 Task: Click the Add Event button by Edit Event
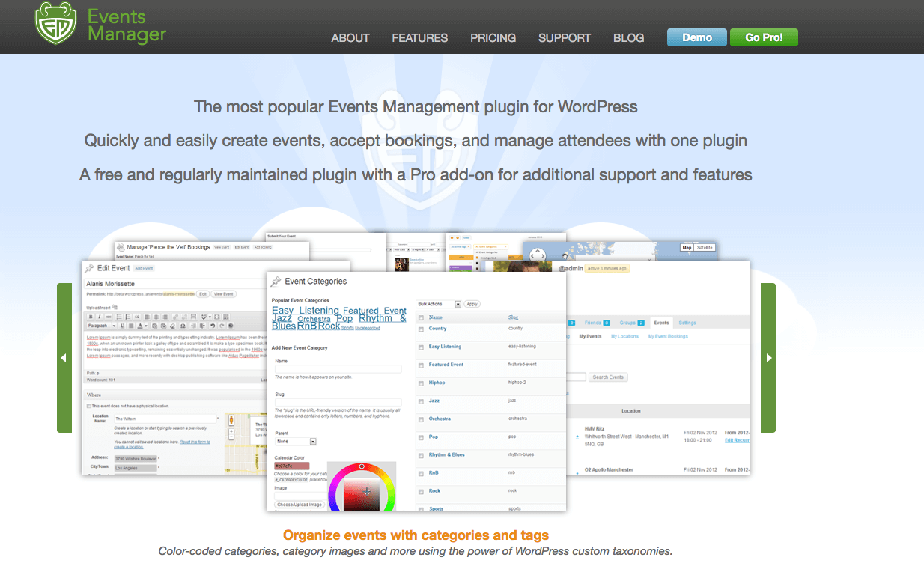tap(144, 268)
